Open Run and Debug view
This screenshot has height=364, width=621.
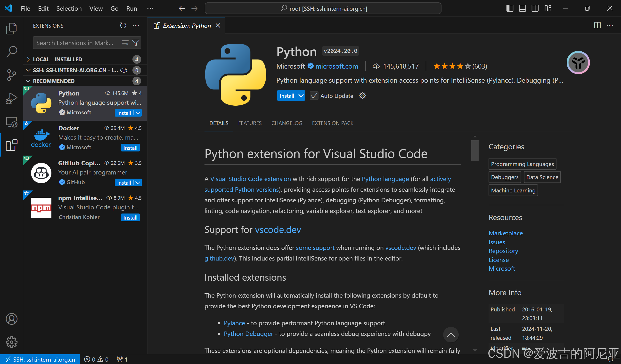11,98
